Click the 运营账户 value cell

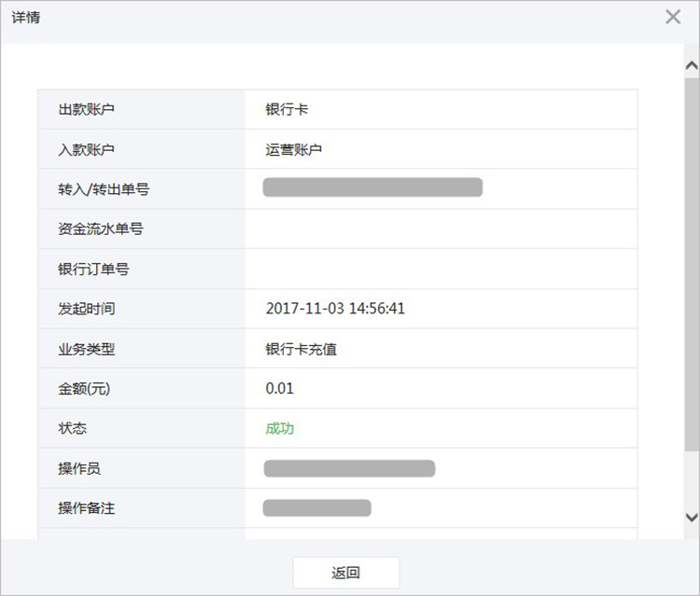441,149
